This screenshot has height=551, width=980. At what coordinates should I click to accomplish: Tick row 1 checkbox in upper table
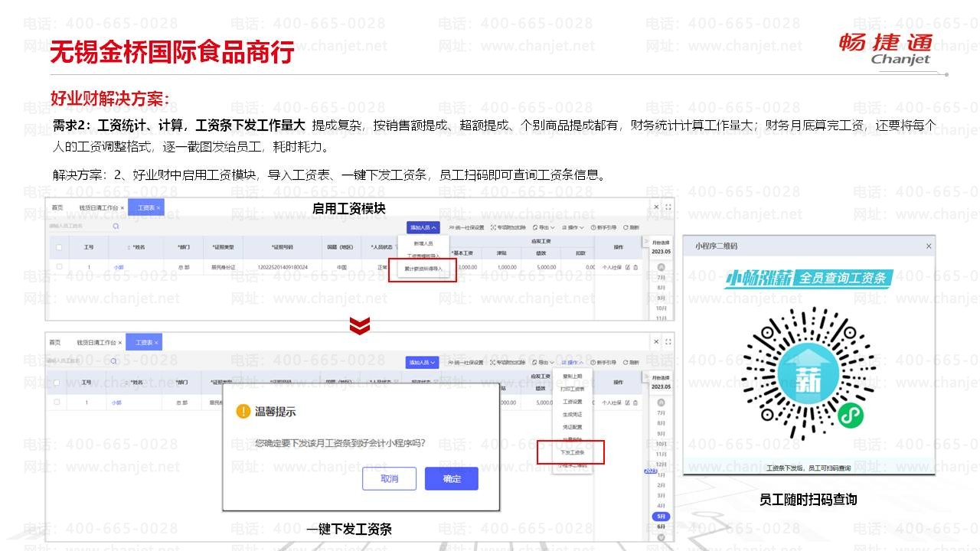59,267
